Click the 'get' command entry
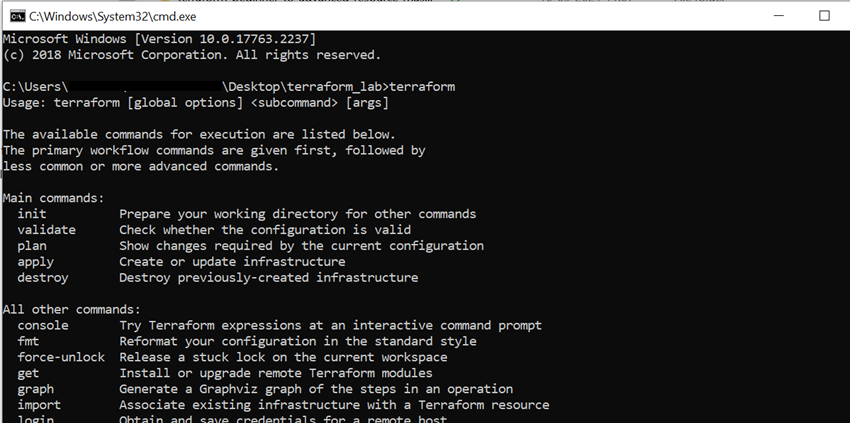Screen dimensions: 850x423 [x=28, y=373]
